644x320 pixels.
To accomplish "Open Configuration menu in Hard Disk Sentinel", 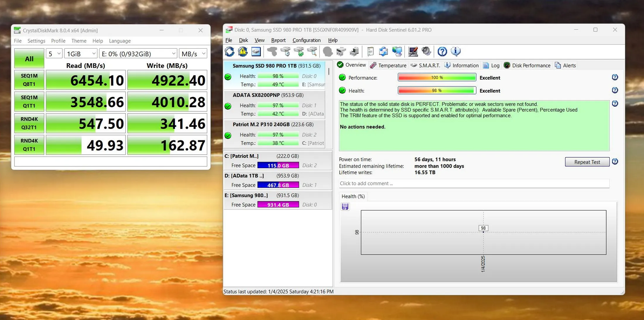I will tap(306, 40).
